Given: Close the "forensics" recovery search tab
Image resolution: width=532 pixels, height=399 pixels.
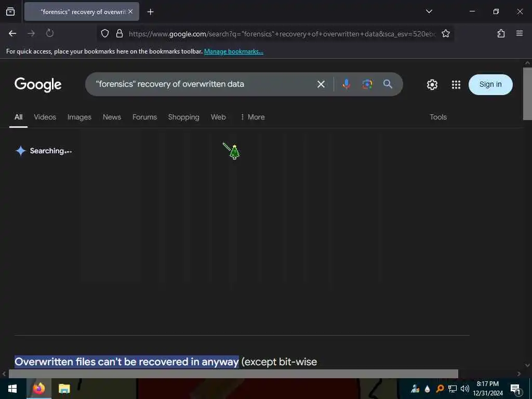Looking at the screenshot, I should point(130,11).
